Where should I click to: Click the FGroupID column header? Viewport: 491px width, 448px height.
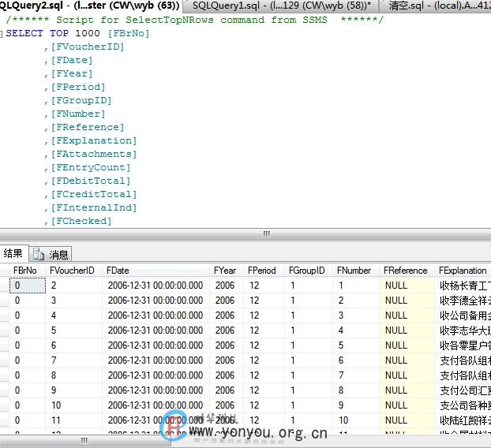(x=309, y=271)
